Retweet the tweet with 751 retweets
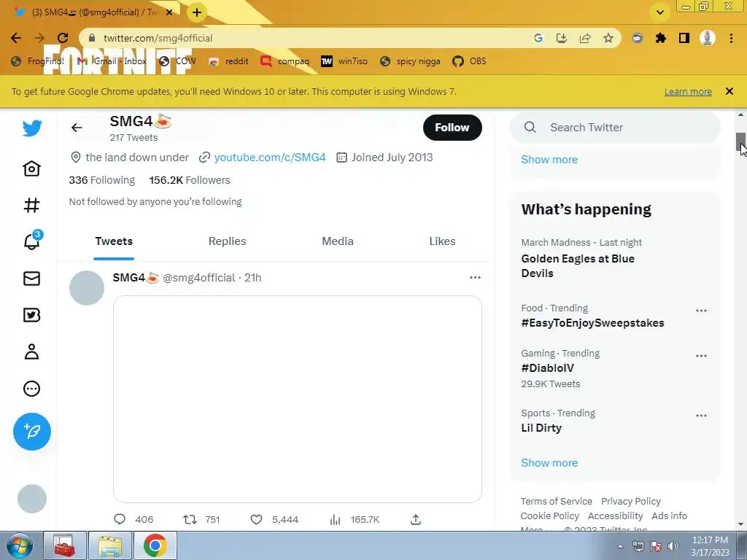Screen dimensions: 747x560 click(x=201, y=519)
